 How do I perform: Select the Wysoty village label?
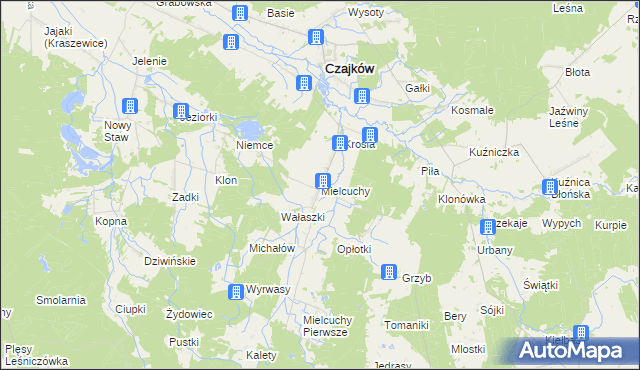pos(366,12)
